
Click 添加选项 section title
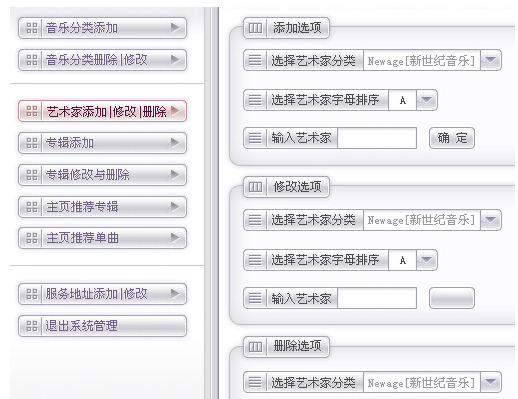(x=297, y=28)
